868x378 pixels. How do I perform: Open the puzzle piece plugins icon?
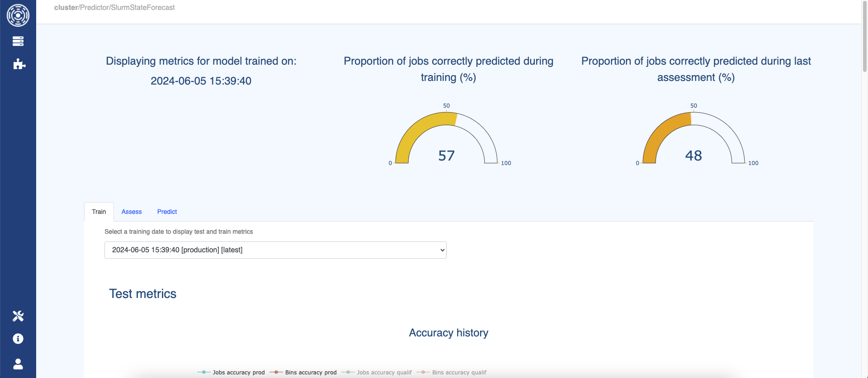(19, 64)
